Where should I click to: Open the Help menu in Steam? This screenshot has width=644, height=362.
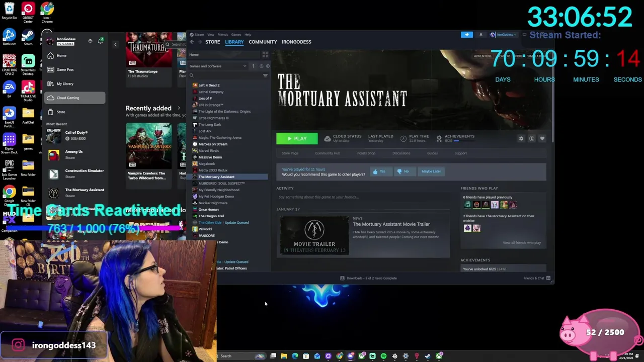248,35
